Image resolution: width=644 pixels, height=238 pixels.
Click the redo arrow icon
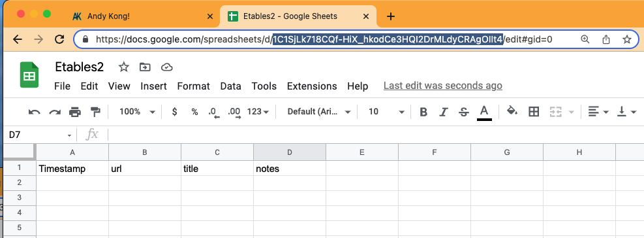coord(55,112)
